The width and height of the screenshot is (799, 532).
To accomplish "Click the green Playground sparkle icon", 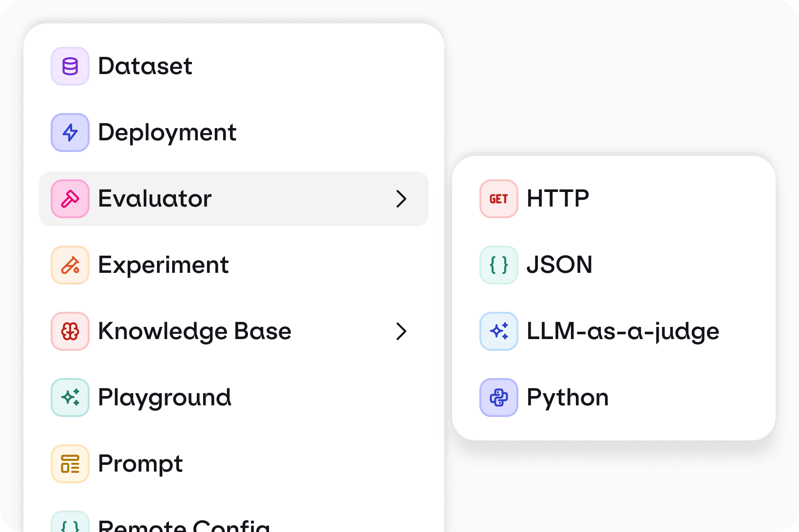I will click(x=70, y=398).
